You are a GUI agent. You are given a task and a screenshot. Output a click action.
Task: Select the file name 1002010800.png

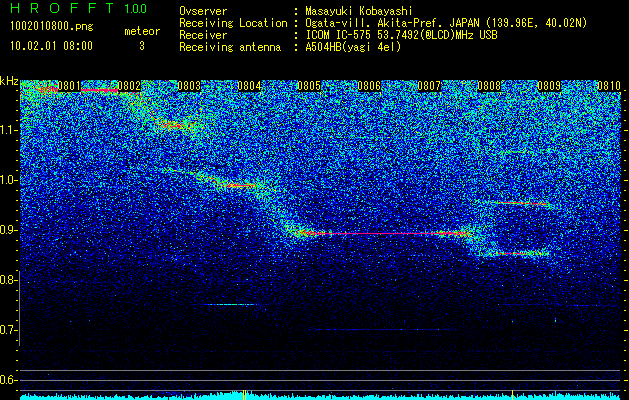(51, 27)
